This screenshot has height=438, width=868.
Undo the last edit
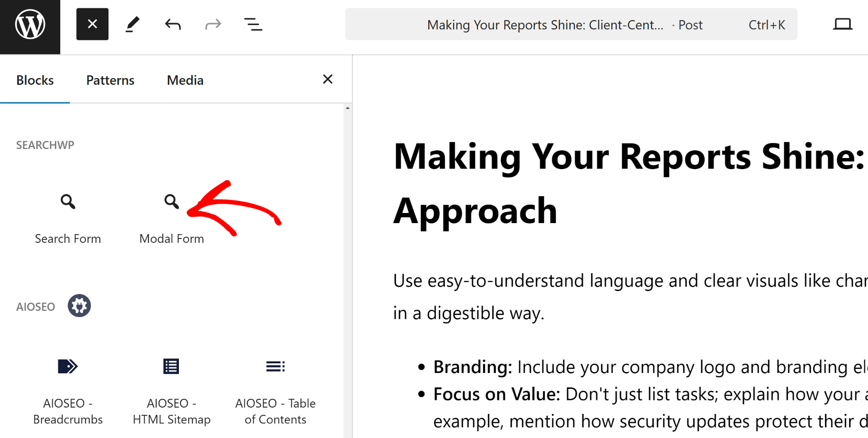tap(173, 24)
